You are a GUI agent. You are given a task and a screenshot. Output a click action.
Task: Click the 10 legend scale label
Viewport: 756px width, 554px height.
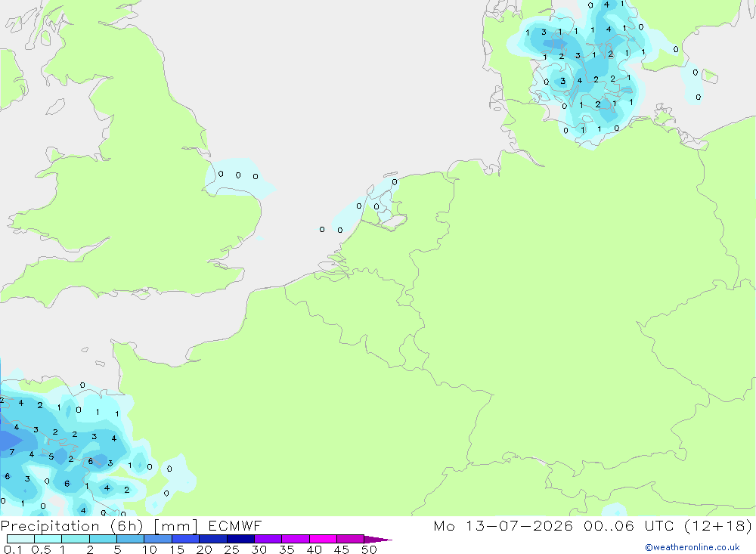[150, 549]
